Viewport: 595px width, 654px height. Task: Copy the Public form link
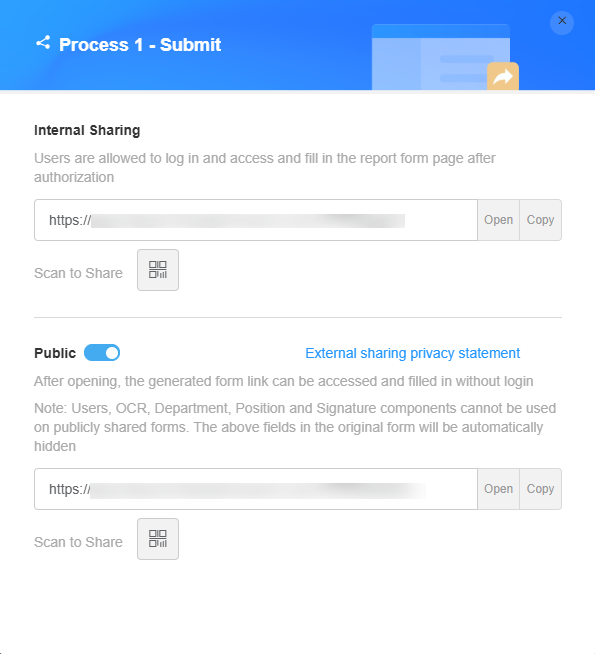point(540,489)
